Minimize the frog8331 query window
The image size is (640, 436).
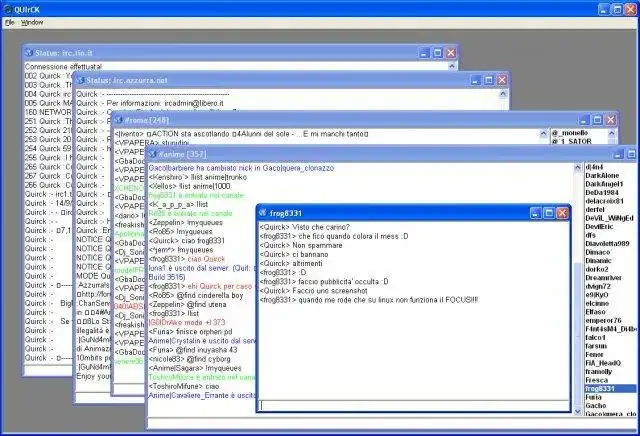(x=536, y=213)
